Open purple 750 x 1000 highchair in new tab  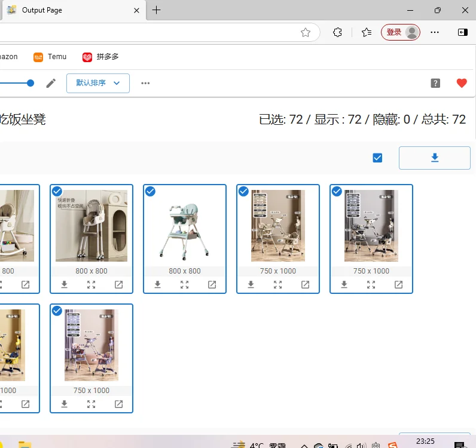118,404
